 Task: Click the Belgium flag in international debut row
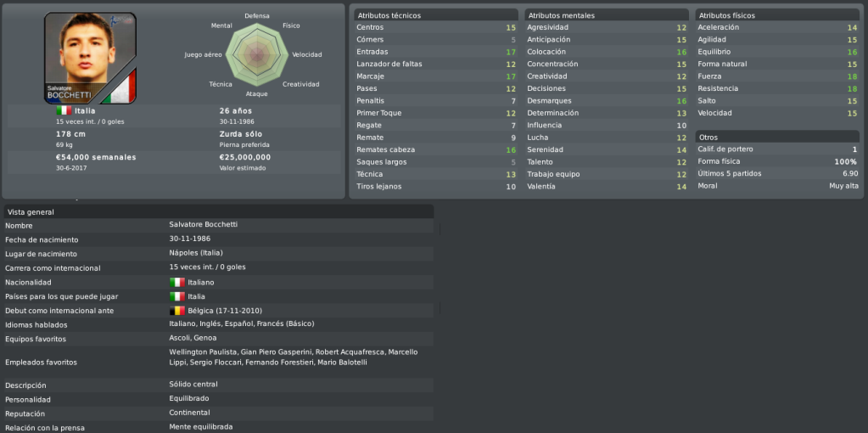coord(177,311)
